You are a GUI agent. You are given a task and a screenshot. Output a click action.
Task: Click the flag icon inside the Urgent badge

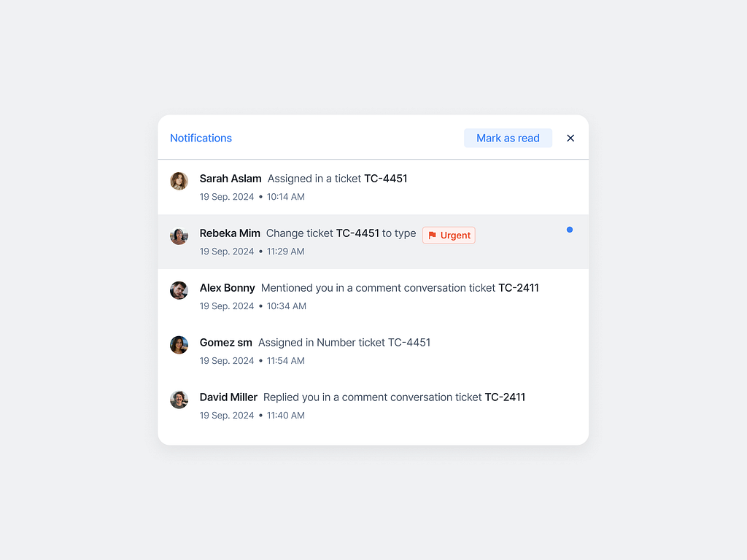click(x=432, y=235)
